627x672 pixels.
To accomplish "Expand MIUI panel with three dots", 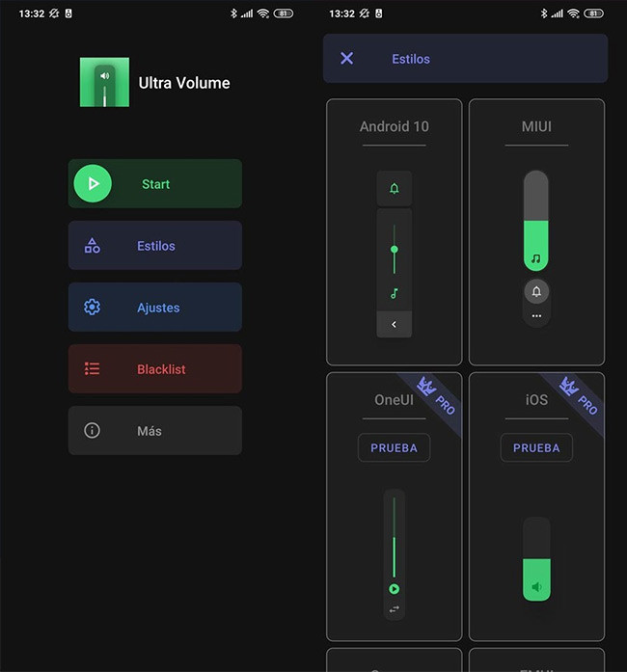I will [536, 316].
